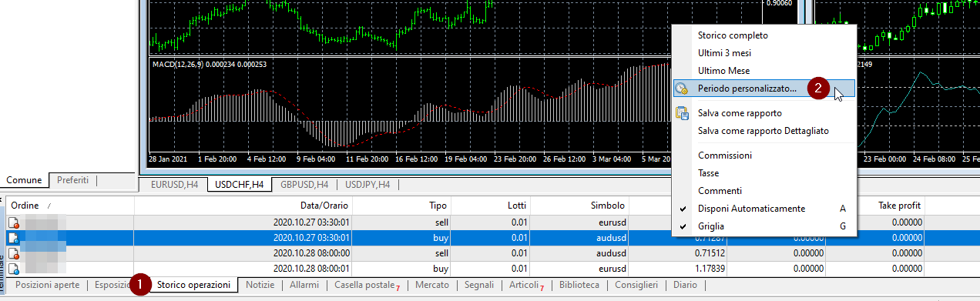The height and width of the screenshot is (301, 980).
Task: Toggle the Griglia checked menu option
Action: click(x=764, y=226)
